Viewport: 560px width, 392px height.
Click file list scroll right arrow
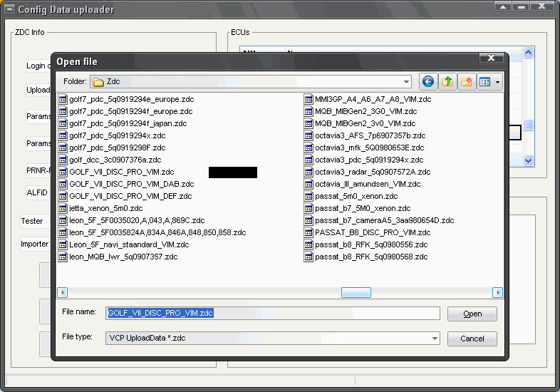[497, 293]
